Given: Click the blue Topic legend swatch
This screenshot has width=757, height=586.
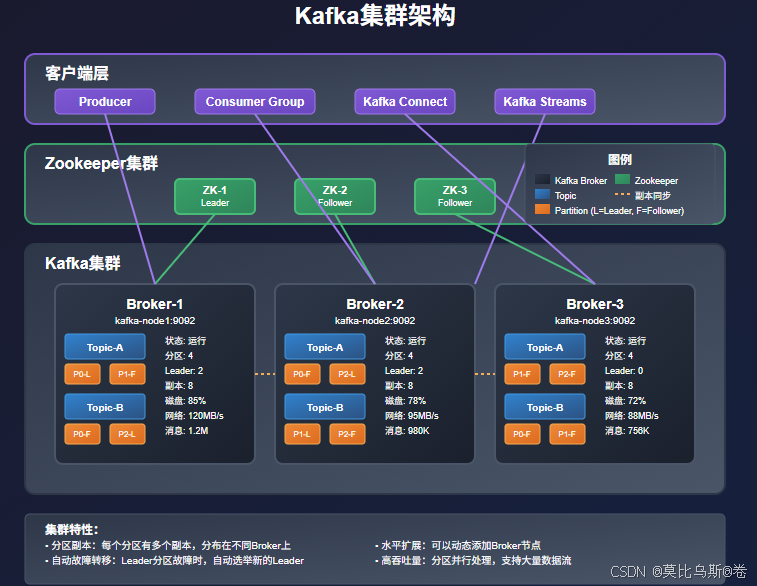Looking at the screenshot, I should (543, 195).
